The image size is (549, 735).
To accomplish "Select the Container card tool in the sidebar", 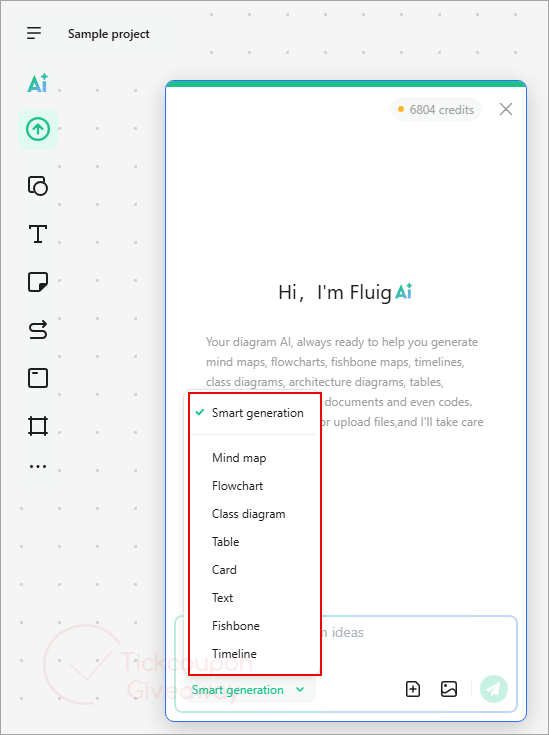I will click(38, 378).
